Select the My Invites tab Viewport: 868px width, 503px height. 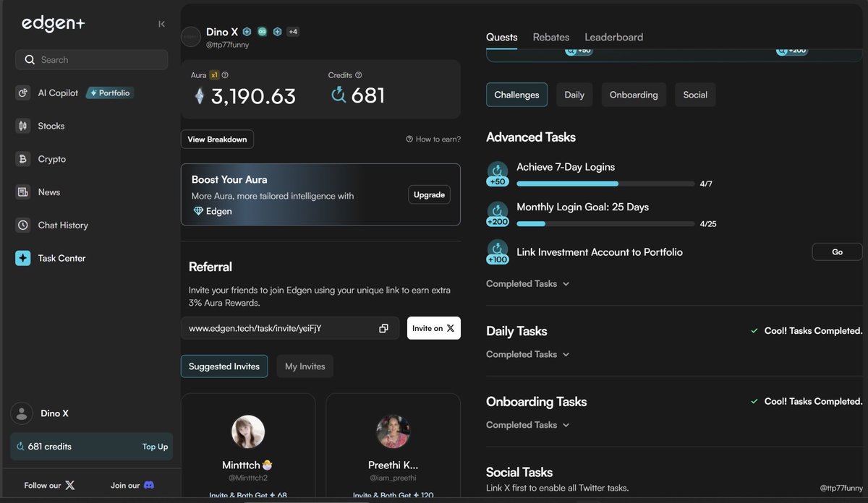click(x=305, y=366)
